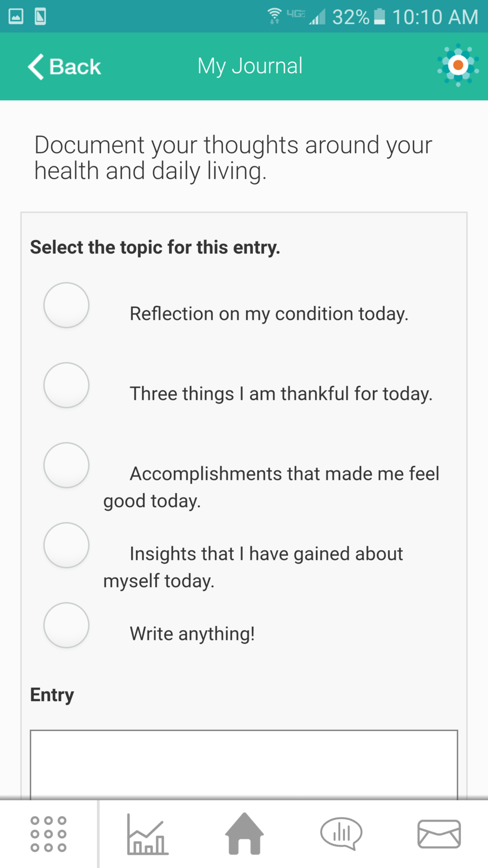Go to the Home icon

pos(245,833)
